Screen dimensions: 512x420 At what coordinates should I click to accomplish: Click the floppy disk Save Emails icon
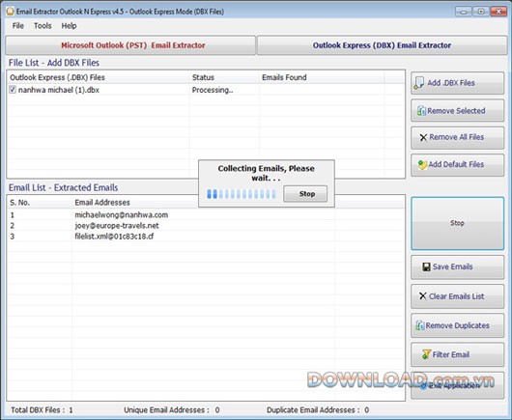pyautogui.click(x=426, y=266)
